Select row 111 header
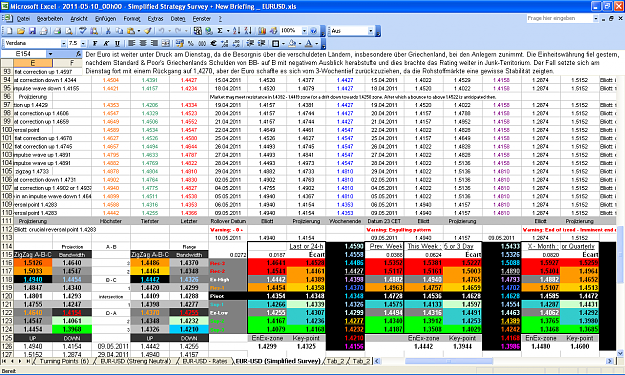This screenshot has height=375, width=625. [7, 221]
